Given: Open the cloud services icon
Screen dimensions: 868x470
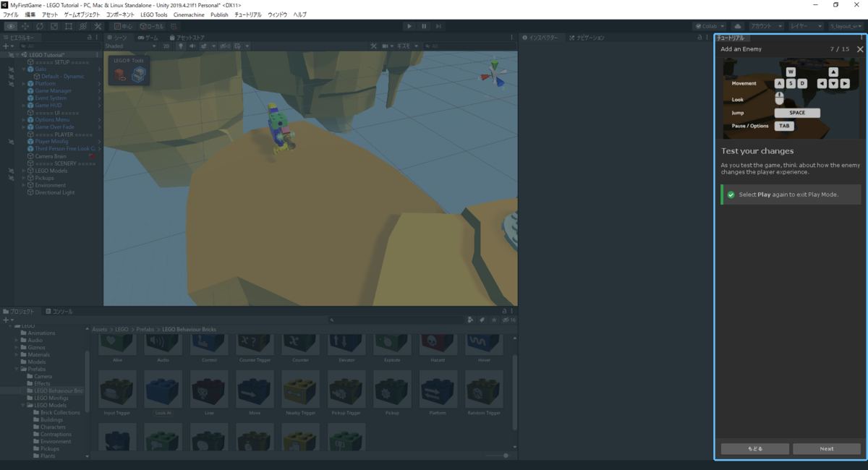Looking at the screenshot, I should point(737,26).
